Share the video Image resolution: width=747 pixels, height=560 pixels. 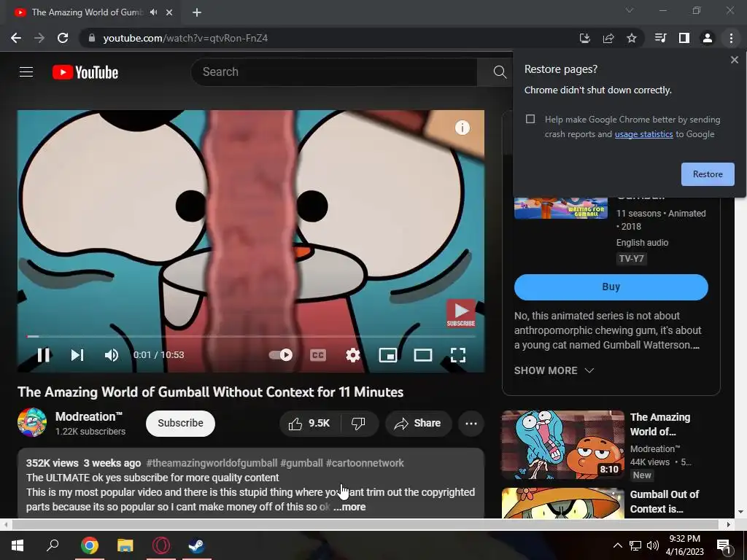[x=418, y=424]
